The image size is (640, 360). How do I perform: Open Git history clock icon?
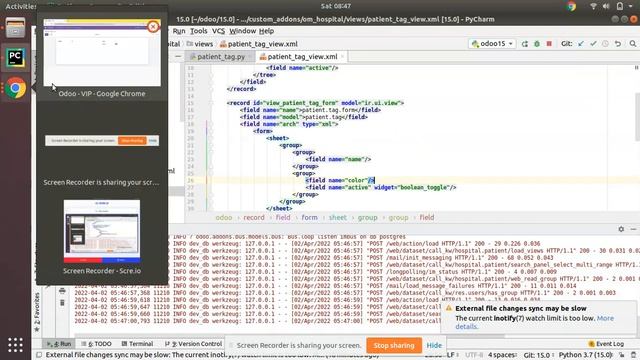[x=605, y=44]
